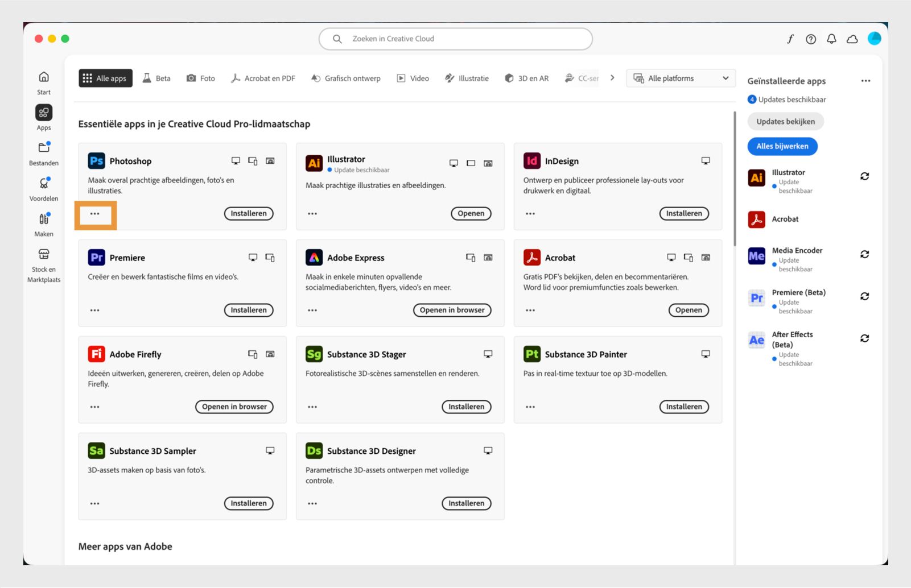Click the Substance 3D Painter icon
This screenshot has width=911, height=588.
[532, 354]
